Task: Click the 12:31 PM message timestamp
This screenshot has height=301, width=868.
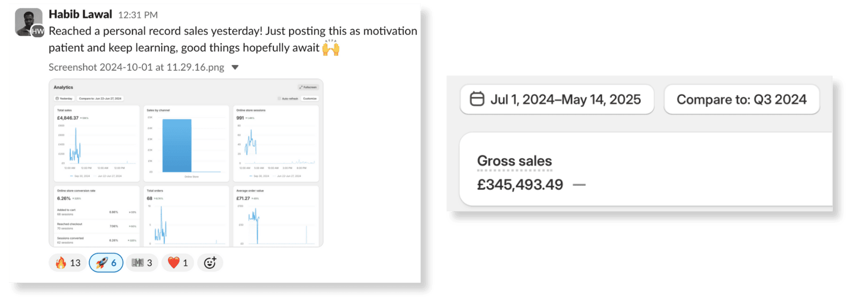Action: [138, 15]
